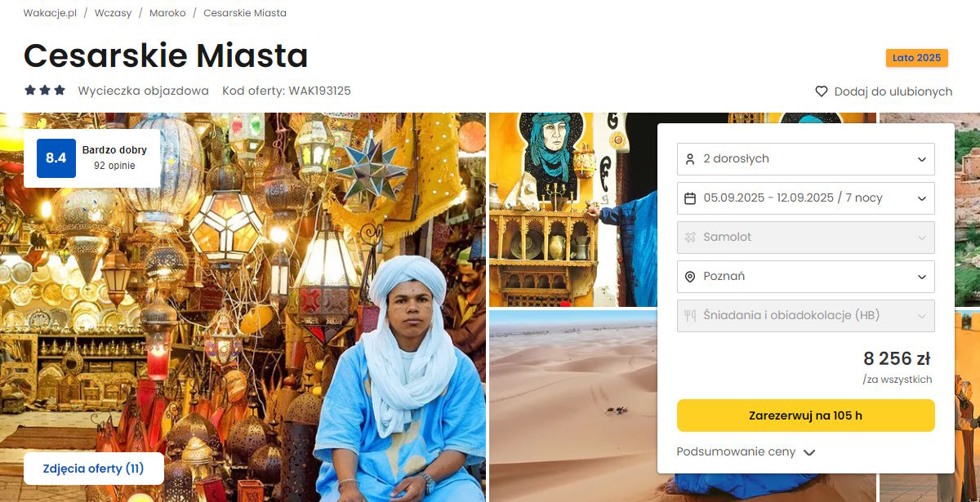Click the 8.4 rating score badge
The image size is (980, 502).
tap(56, 158)
